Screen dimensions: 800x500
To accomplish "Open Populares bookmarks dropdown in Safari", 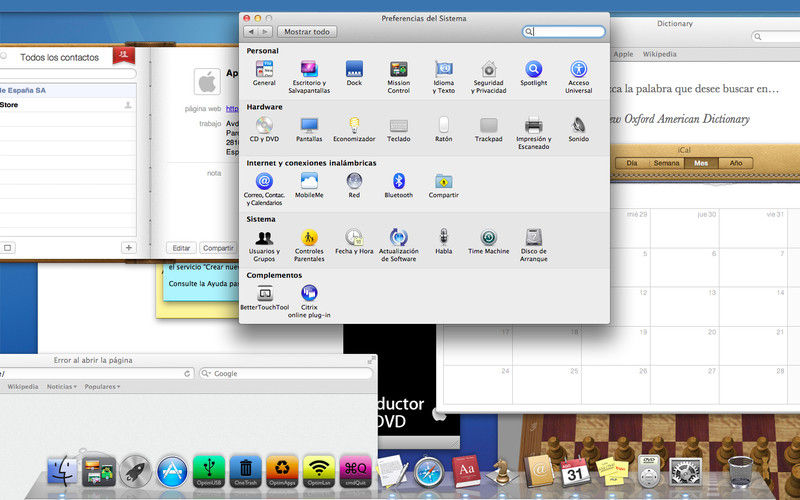I will click(x=102, y=387).
